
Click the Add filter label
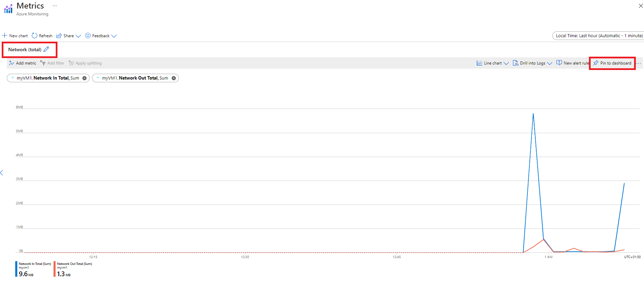pyautogui.click(x=56, y=63)
